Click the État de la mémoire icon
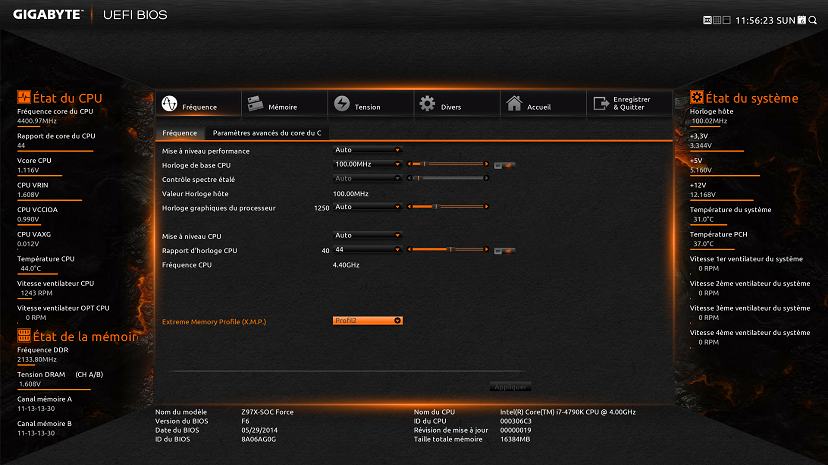This screenshot has height=465, width=828. (24, 336)
